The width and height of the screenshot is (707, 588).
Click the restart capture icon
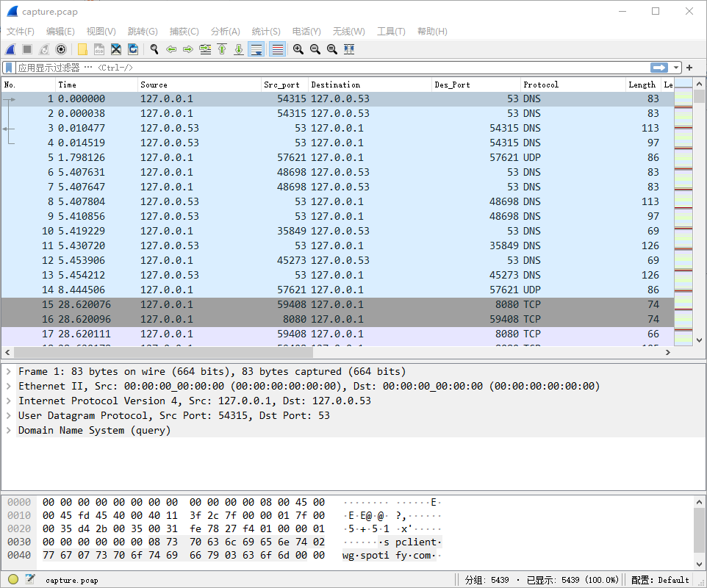click(44, 49)
